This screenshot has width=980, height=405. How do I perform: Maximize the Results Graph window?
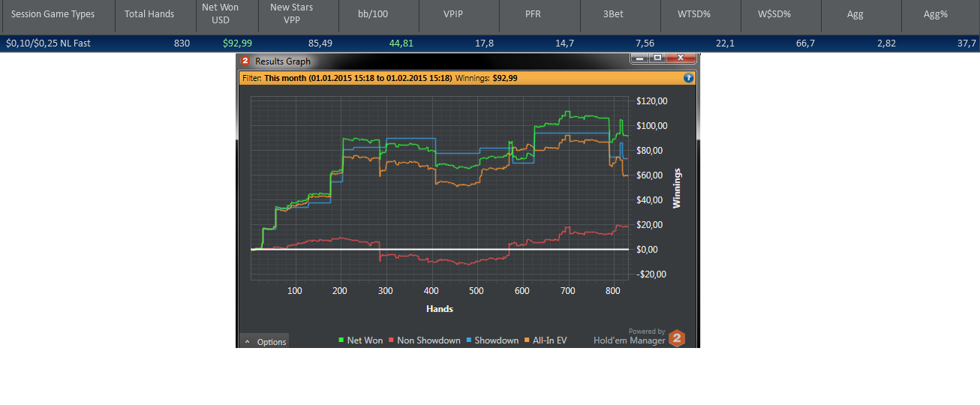(x=657, y=58)
